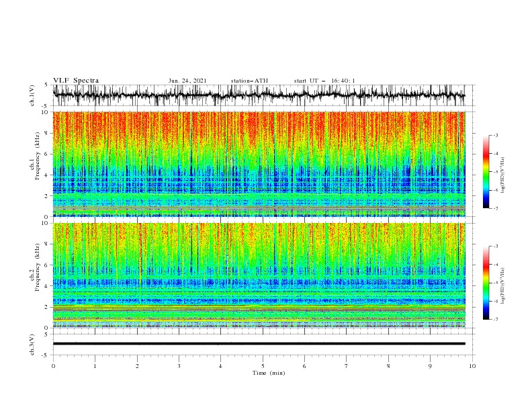Click the ch.2 color scale "log(PSD)(V²/Hz)" label
Screen dimensions: 532x411
pyautogui.click(x=502, y=286)
